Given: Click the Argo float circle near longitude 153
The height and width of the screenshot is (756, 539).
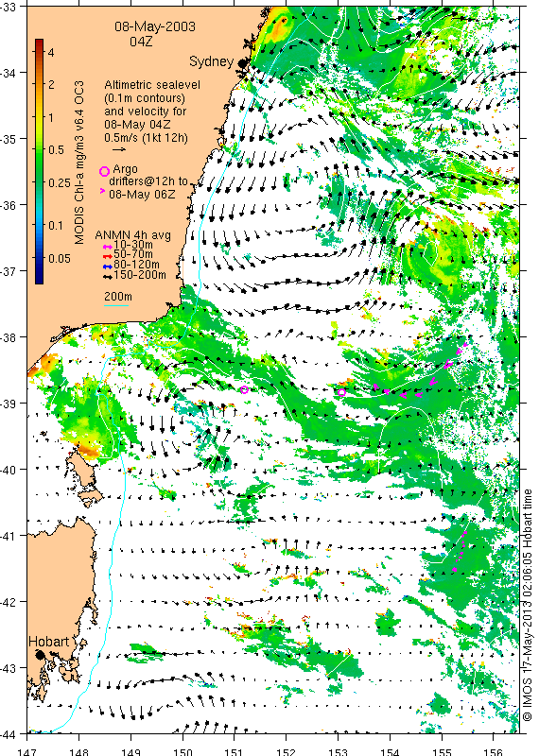Looking at the screenshot, I should coord(341,392).
